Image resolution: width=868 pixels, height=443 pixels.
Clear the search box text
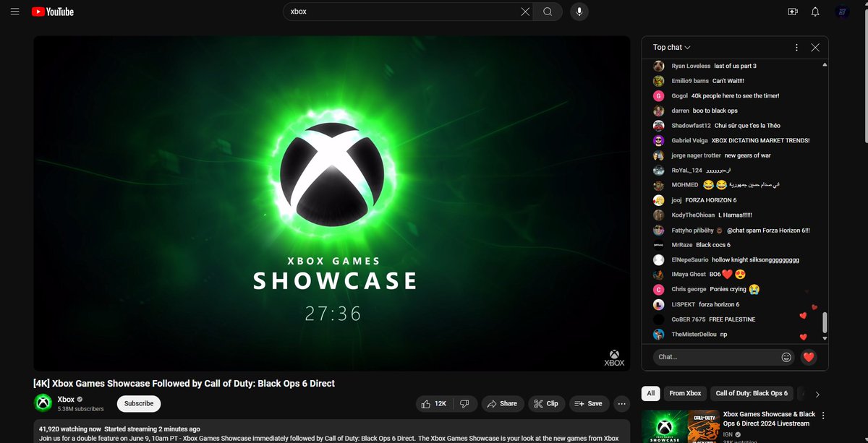click(x=525, y=12)
